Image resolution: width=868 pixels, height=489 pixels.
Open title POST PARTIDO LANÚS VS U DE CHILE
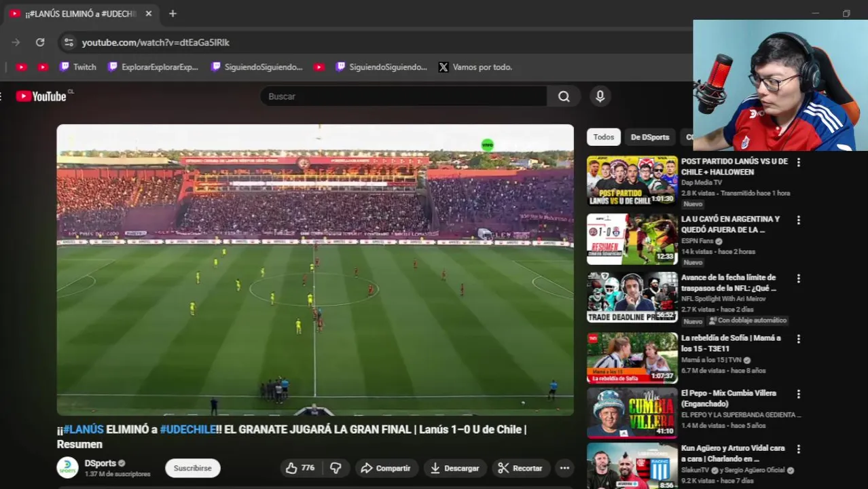pyautogui.click(x=734, y=166)
